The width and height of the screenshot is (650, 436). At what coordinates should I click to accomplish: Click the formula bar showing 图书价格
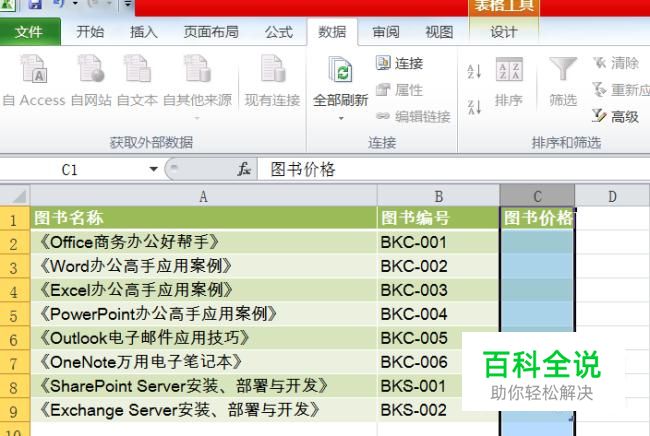pos(454,170)
